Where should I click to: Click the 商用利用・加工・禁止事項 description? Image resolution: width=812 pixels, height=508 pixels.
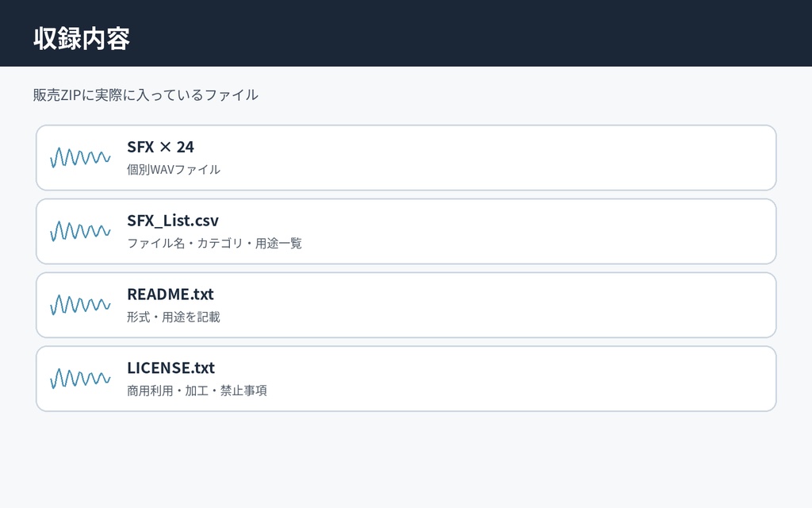pos(197,391)
